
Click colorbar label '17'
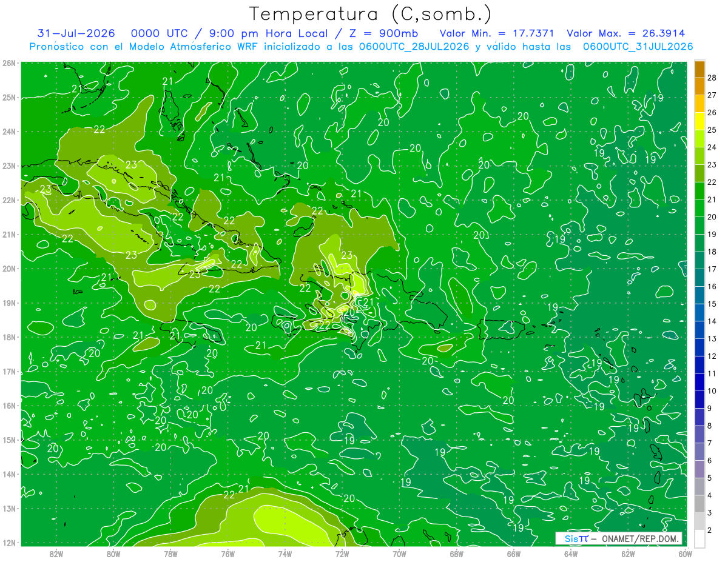(712, 269)
